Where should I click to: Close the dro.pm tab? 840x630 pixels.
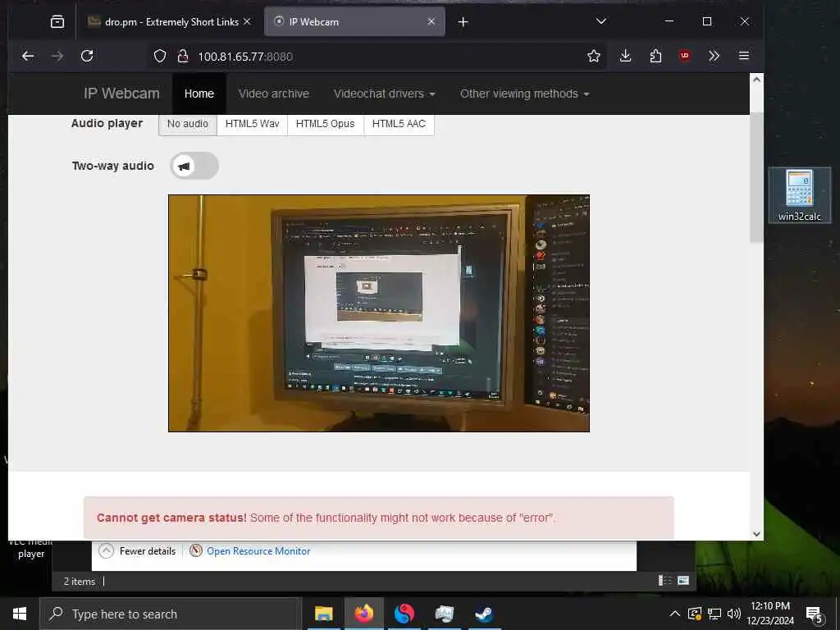click(x=247, y=21)
